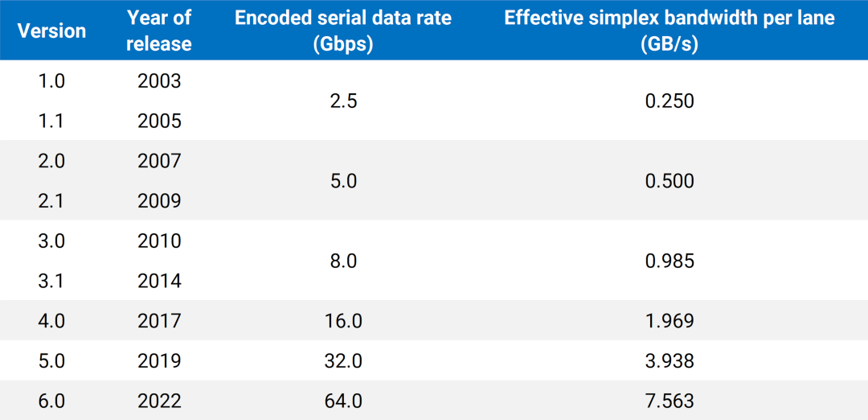The height and width of the screenshot is (420, 868).
Task: Click the 2009 release year cell
Action: (x=159, y=201)
